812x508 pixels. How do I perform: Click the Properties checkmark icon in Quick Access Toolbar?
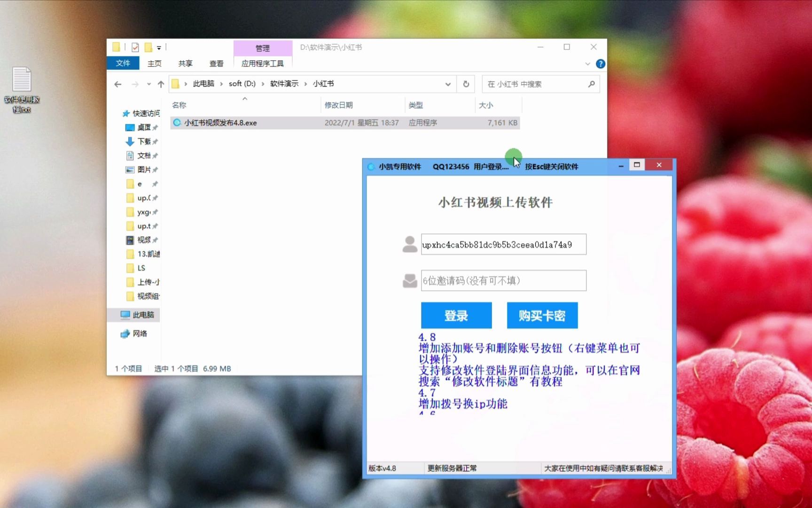(135, 47)
